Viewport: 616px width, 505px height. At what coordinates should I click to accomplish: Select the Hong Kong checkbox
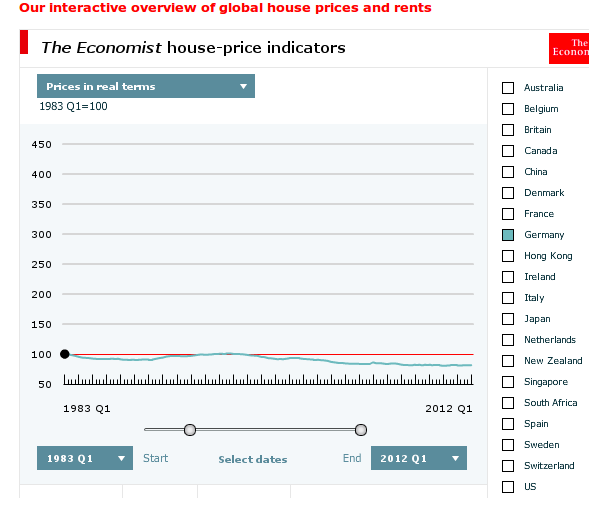click(x=508, y=256)
